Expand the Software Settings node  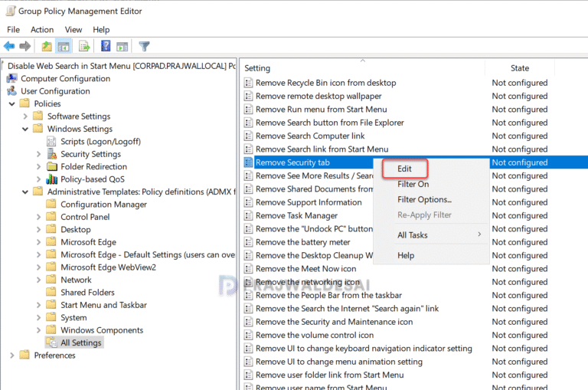[25, 116]
